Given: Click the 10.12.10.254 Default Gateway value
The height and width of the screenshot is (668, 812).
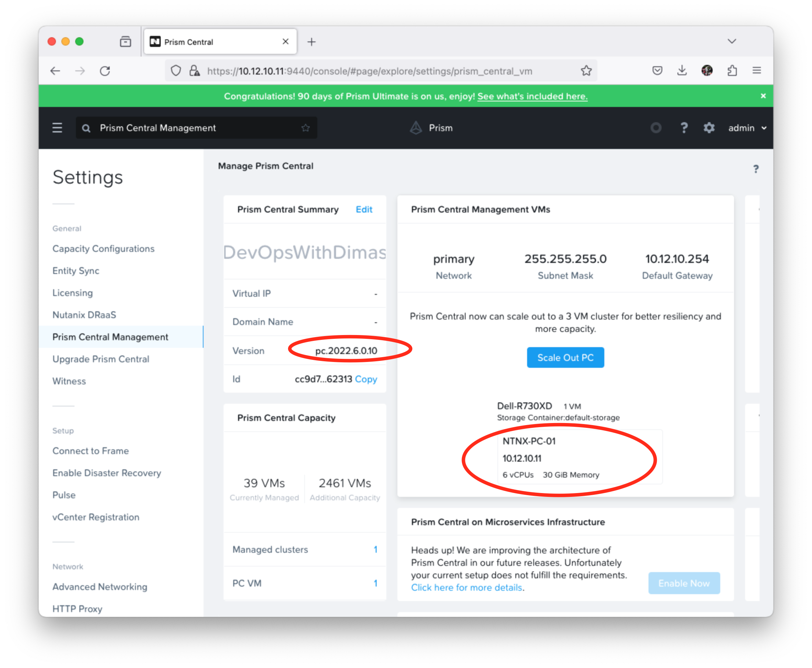Looking at the screenshot, I should click(x=677, y=259).
